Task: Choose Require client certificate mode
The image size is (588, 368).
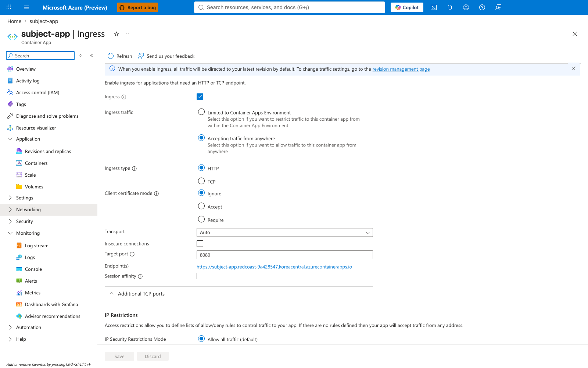Action: pyautogui.click(x=201, y=219)
